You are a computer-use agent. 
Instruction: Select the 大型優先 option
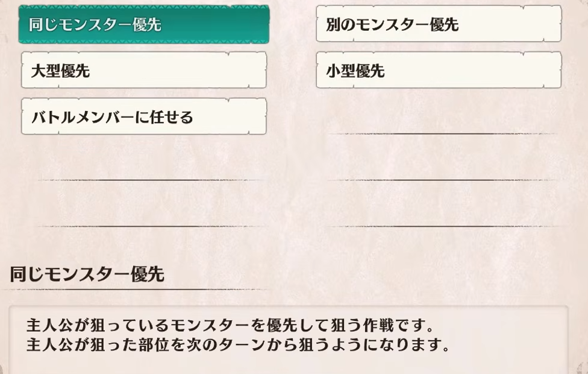(143, 71)
